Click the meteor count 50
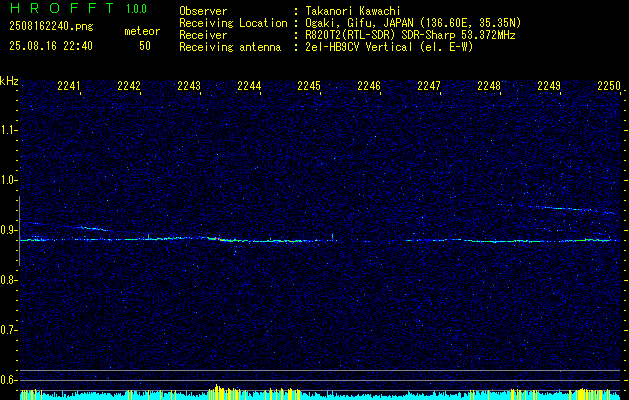 point(145,46)
